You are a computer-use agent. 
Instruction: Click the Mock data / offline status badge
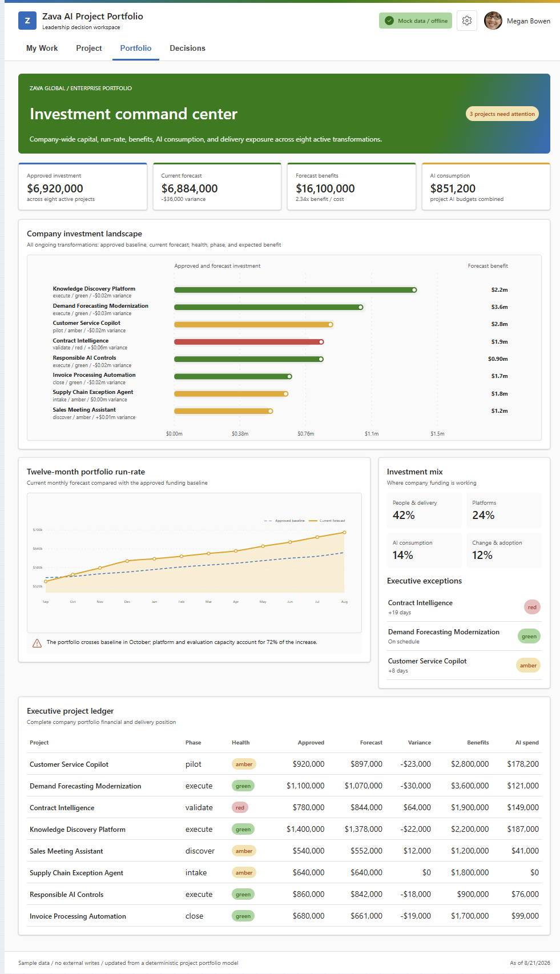click(416, 21)
